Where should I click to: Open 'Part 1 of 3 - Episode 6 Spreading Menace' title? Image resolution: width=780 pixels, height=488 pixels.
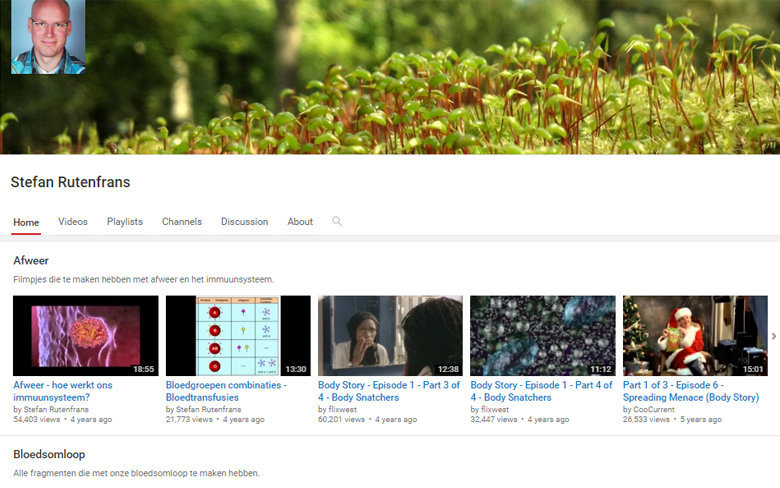691,391
